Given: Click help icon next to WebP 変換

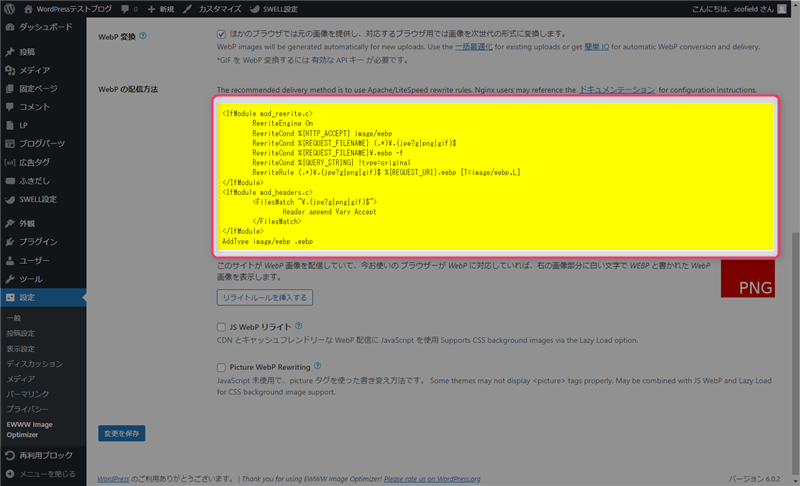Looking at the screenshot, I should [x=143, y=36].
